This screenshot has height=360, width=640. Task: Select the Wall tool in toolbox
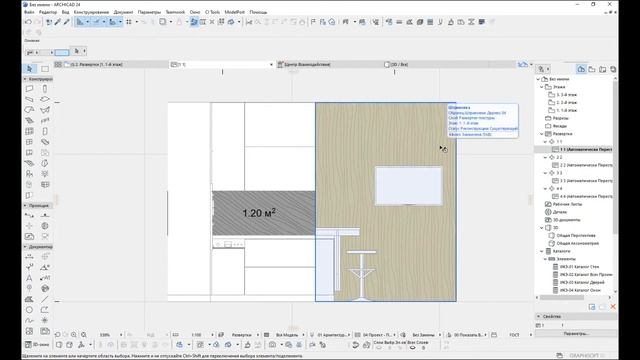coord(29,89)
